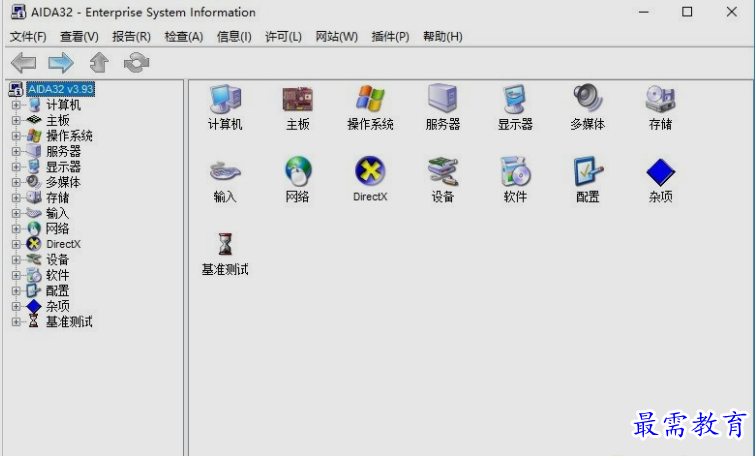The height and width of the screenshot is (456, 755).
Task: Click the up arrow toolbar button
Action: pos(99,63)
